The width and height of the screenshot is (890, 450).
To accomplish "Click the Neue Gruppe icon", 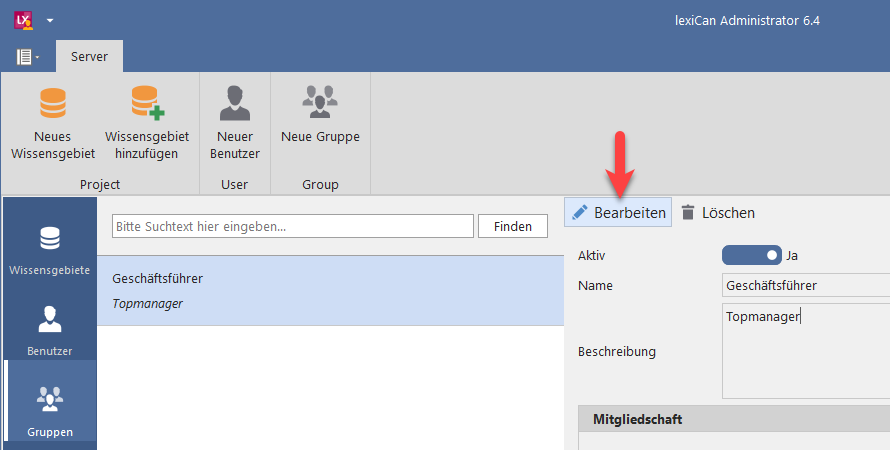I will [x=320, y=103].
